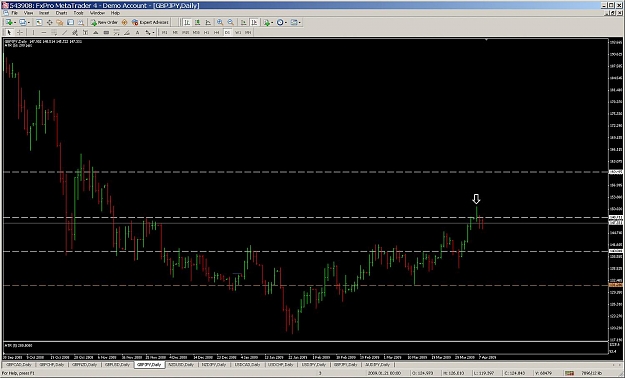Select the MN monthly timeframe
Screen dimensions: 625x378
[248, 32]
